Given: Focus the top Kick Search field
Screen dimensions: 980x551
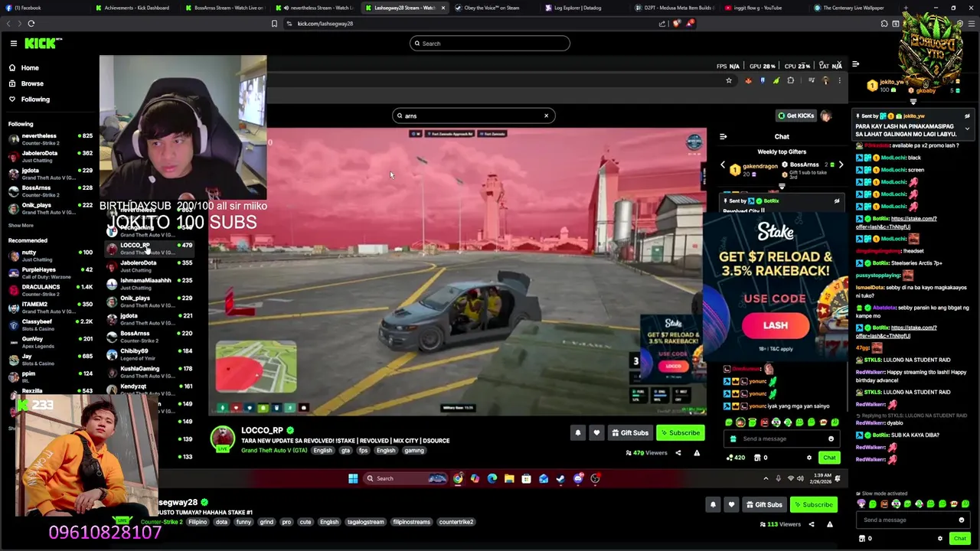Looking at the screenshot, I should (490, 44).
